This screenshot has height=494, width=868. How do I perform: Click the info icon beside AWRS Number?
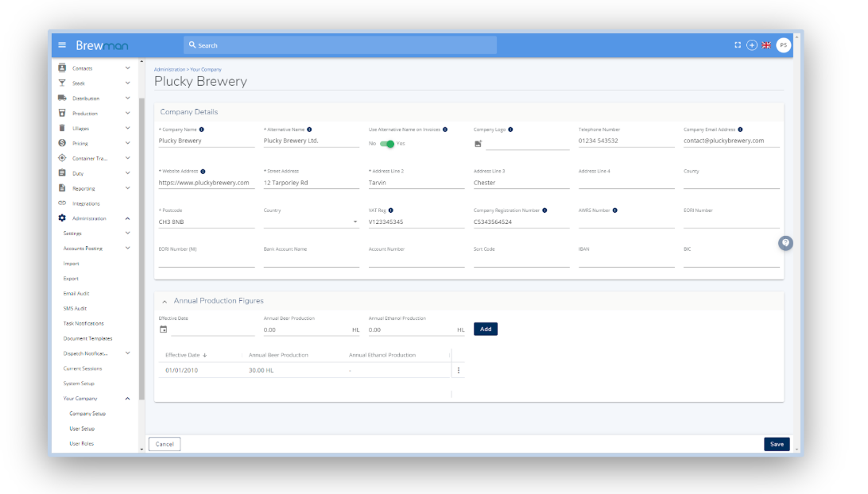(615, 210)
